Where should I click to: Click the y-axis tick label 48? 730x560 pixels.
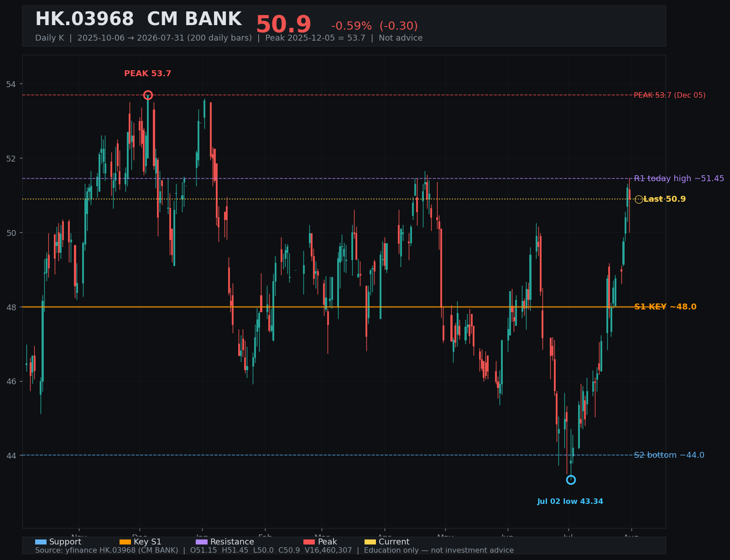pos(11,307)
